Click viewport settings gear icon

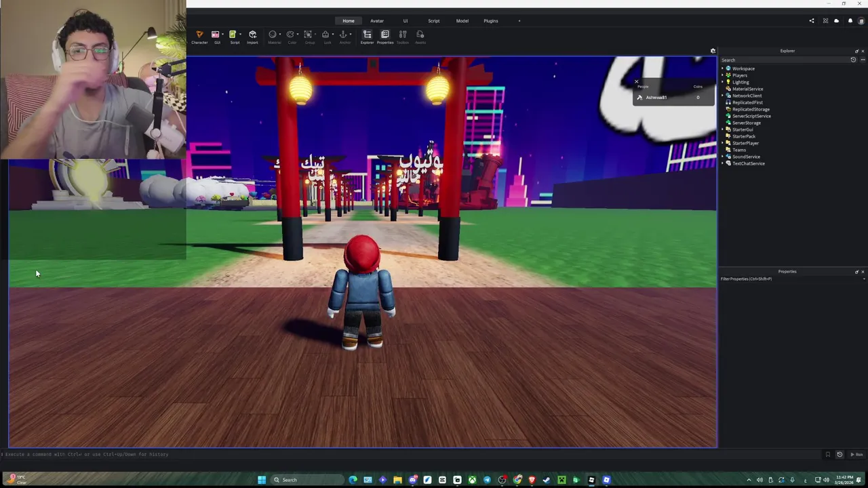[x=713, y=51]
